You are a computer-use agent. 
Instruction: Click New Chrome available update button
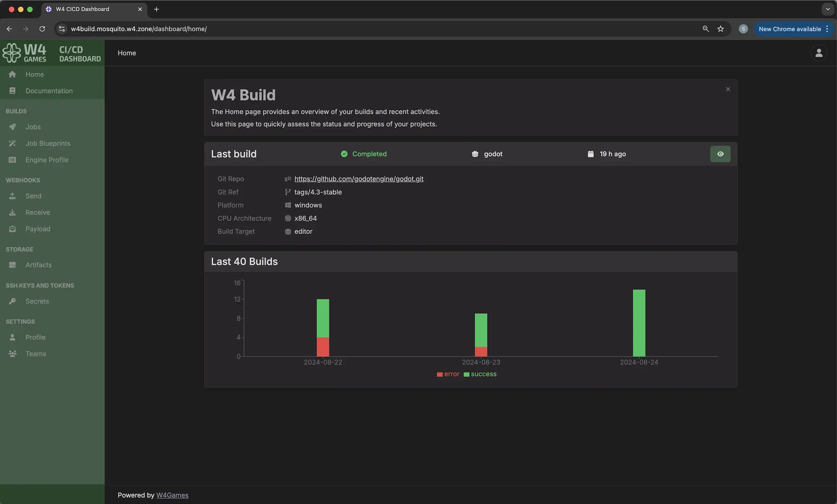click(793, 29)
